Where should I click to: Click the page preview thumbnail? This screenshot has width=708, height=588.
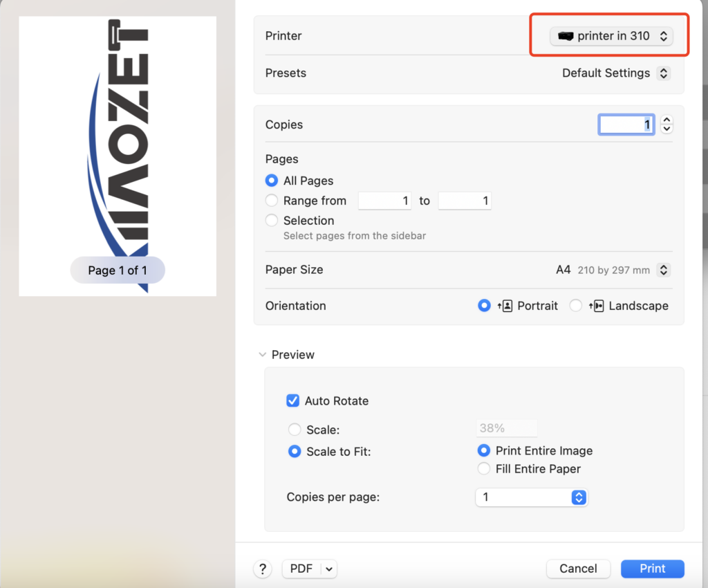coord(118,156)
